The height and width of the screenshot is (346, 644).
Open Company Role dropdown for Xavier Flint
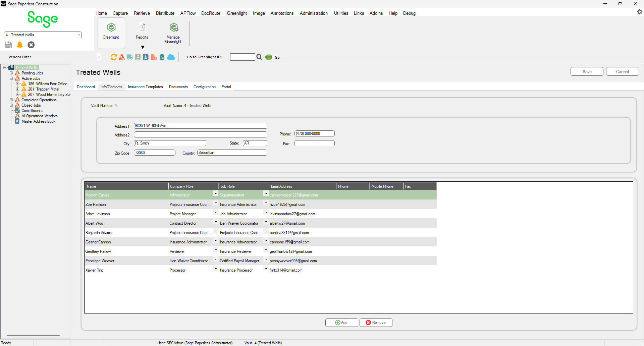[216, 269]
